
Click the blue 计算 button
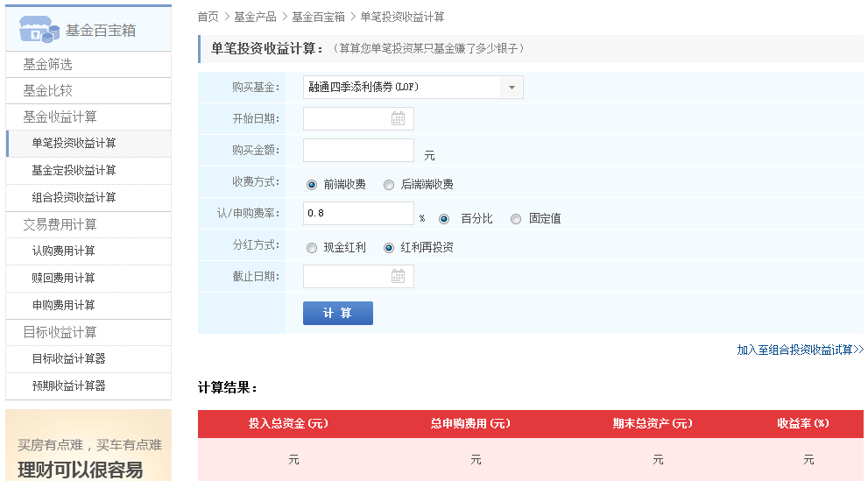(x=337, y=313)
